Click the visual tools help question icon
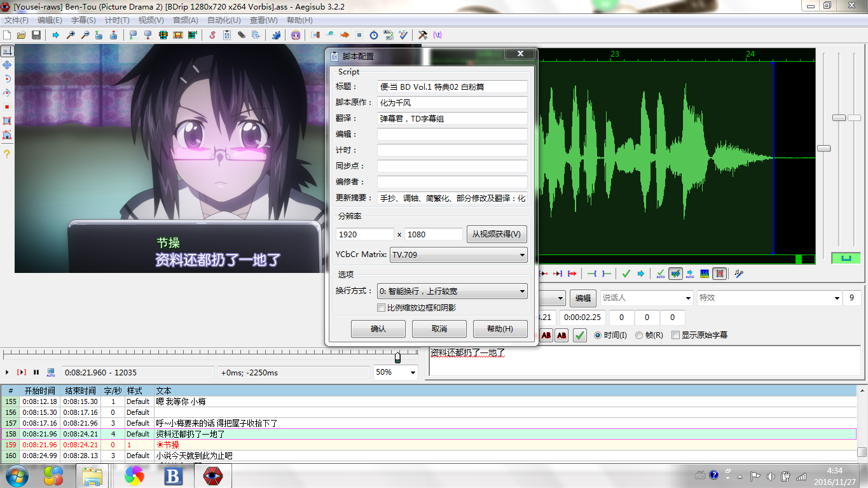Screen dimensions: 868x488 7,154
